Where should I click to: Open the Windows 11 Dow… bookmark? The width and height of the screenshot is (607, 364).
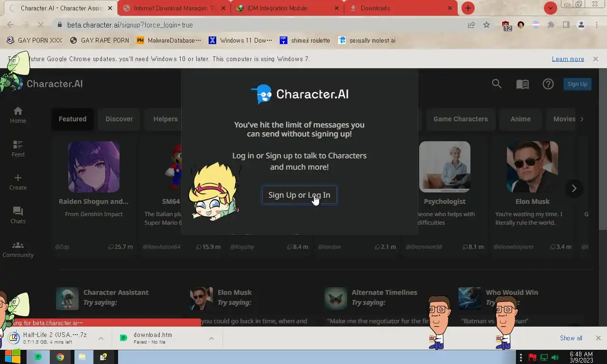click(x=240, y=40)
